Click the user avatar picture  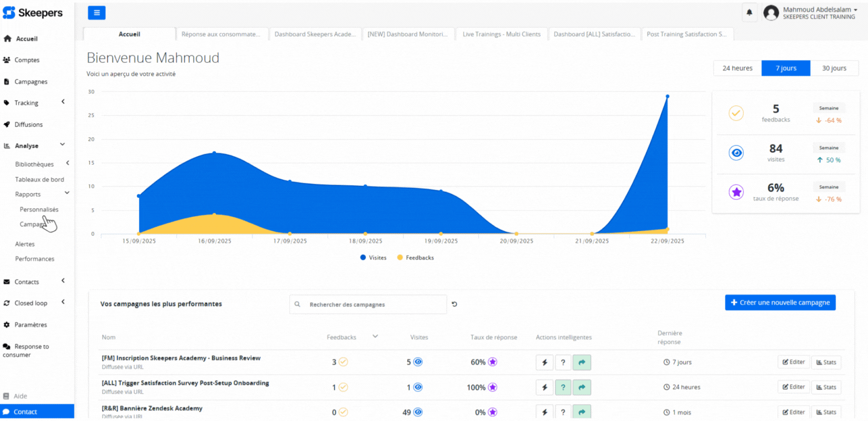(771, 13)
